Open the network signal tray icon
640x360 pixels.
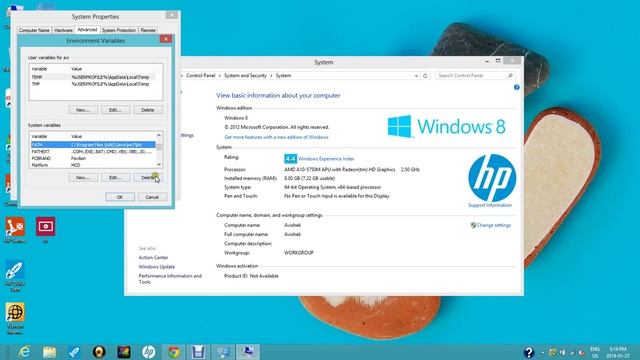point(572,352)
